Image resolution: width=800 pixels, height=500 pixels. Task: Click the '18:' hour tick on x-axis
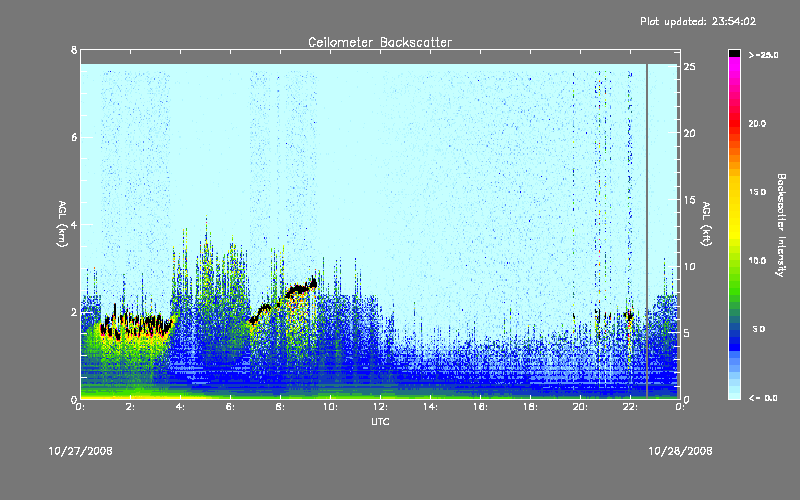point(530,407)
